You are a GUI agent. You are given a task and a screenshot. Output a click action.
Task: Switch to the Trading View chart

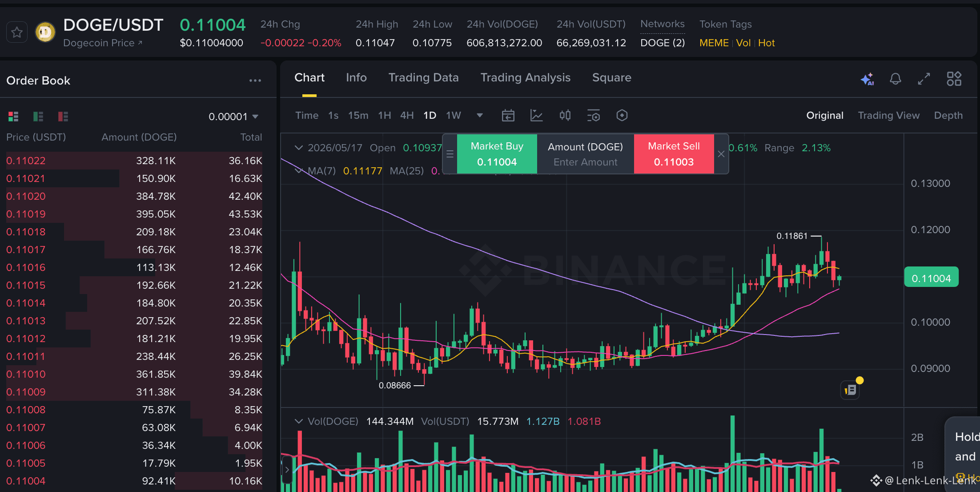889,116
